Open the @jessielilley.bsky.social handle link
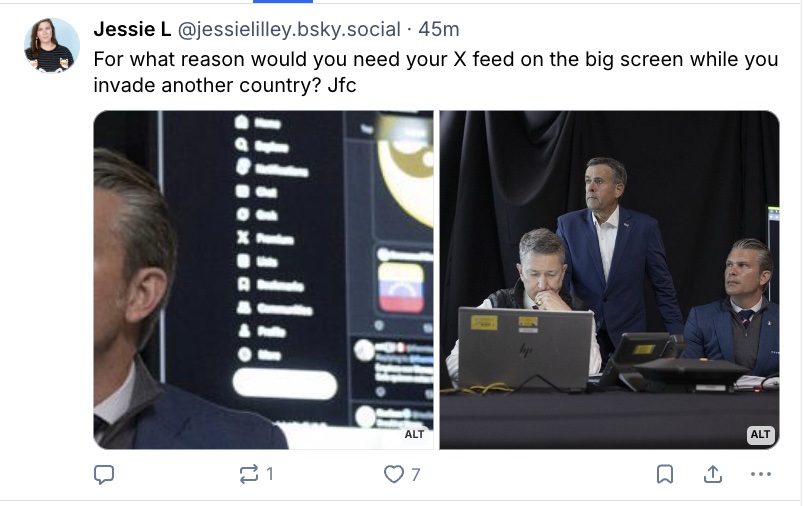The height and width of the screenshot is (506, 804). [x=289, y=29]
